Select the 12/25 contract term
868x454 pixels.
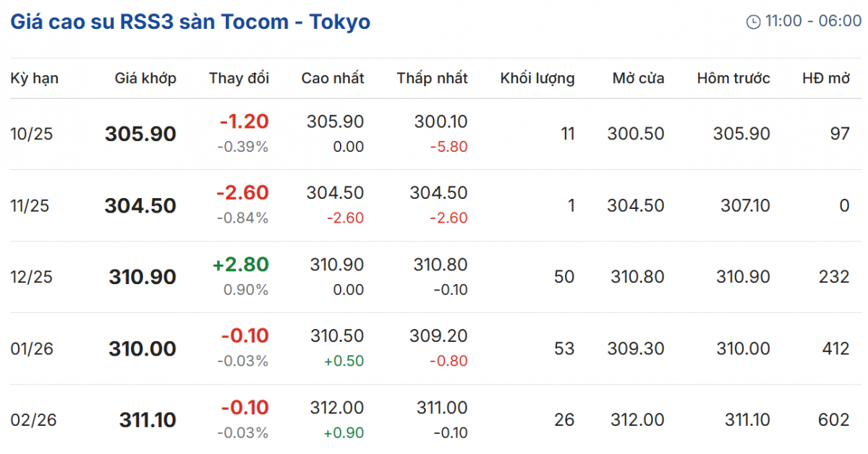click(31, 277)
